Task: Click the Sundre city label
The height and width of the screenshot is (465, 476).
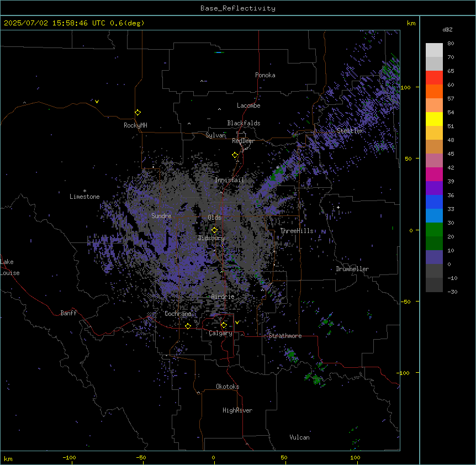Action: (161, 216)
